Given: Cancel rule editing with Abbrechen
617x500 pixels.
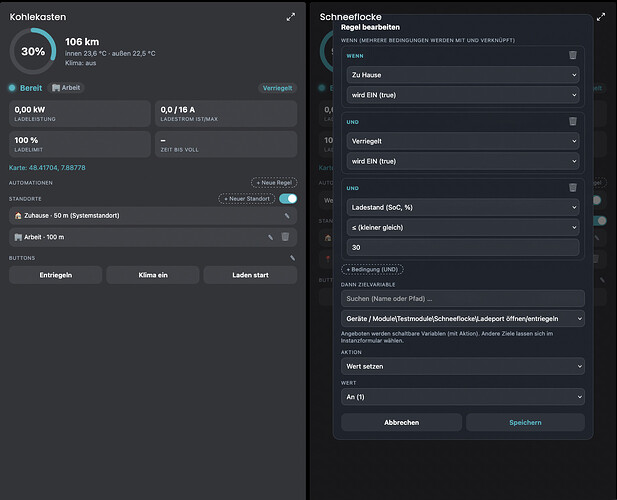Looking at the screenshot, I should click(401, 423).
